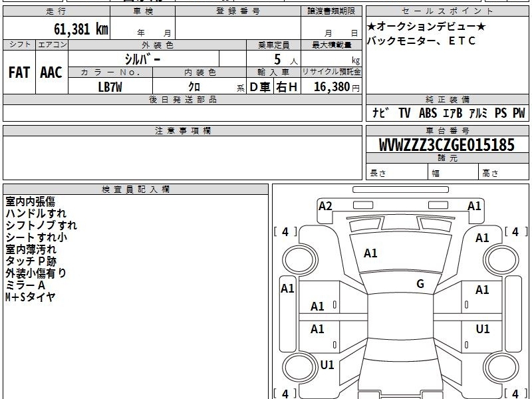Select the 走行 column header
The height and width of the screenshot is (399, 532).
(x=57, y=11)
